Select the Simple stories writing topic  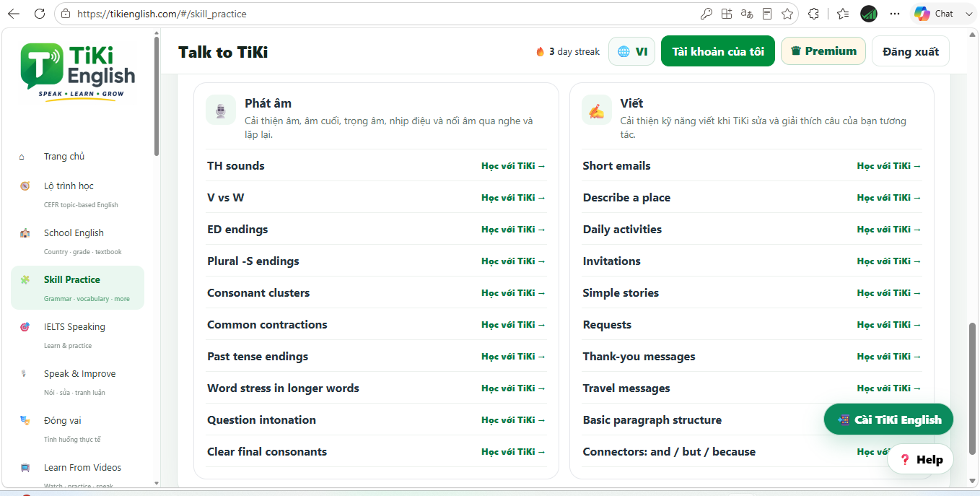(621, 293)
